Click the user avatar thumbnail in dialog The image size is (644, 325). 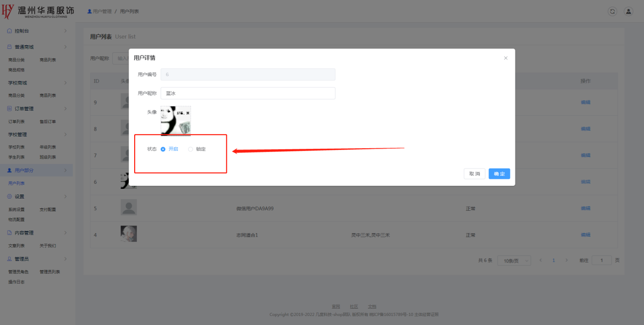point(176,121)
